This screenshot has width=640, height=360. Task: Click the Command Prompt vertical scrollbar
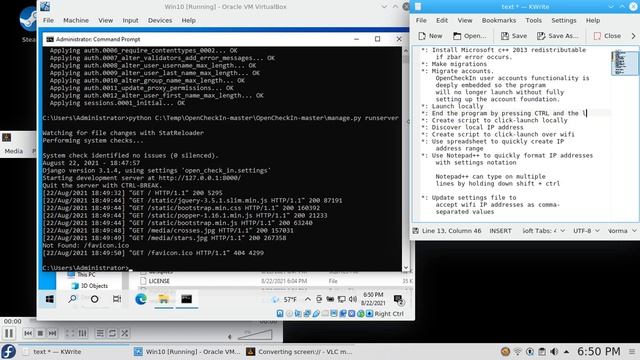[405, 159]
